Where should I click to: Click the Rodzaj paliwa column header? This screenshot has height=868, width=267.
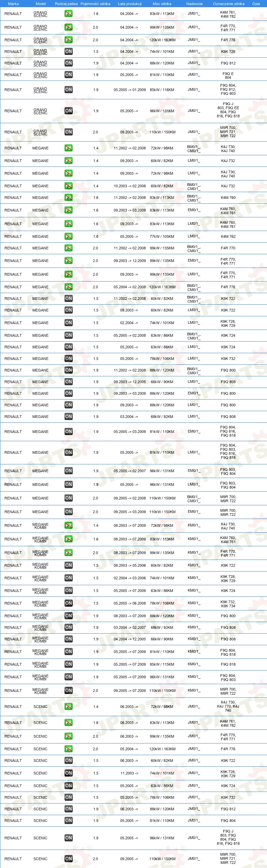tap(66, 4)
